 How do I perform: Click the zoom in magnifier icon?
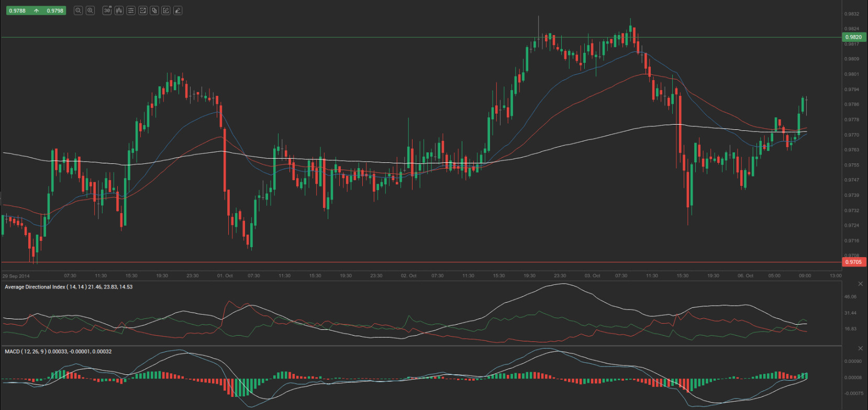[90, 10]
